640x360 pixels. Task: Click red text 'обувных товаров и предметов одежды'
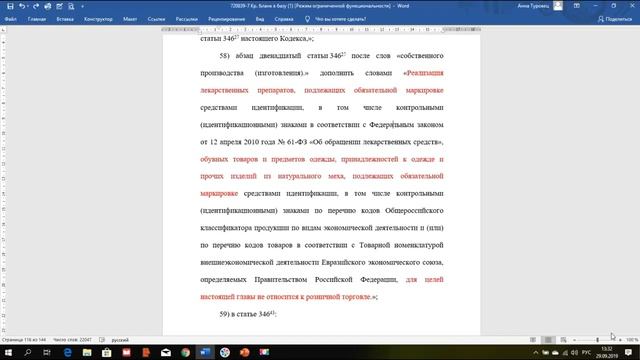(268, 159)
